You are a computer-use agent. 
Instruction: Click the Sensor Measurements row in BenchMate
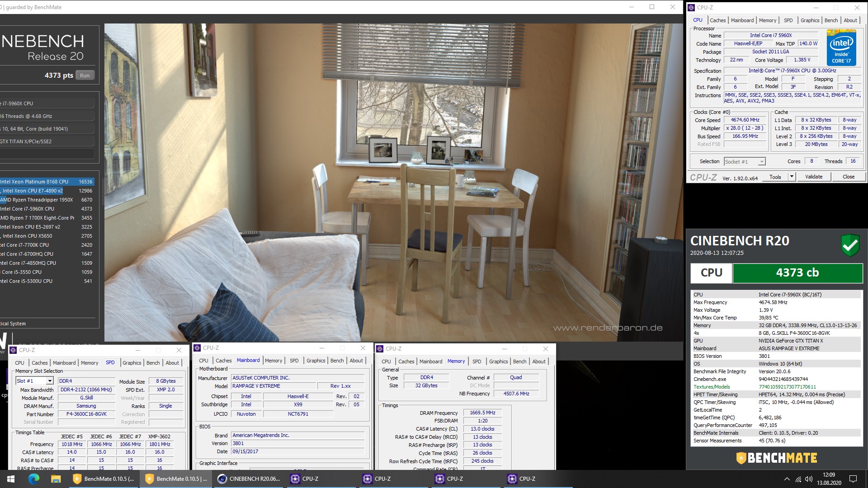point(776,441)
